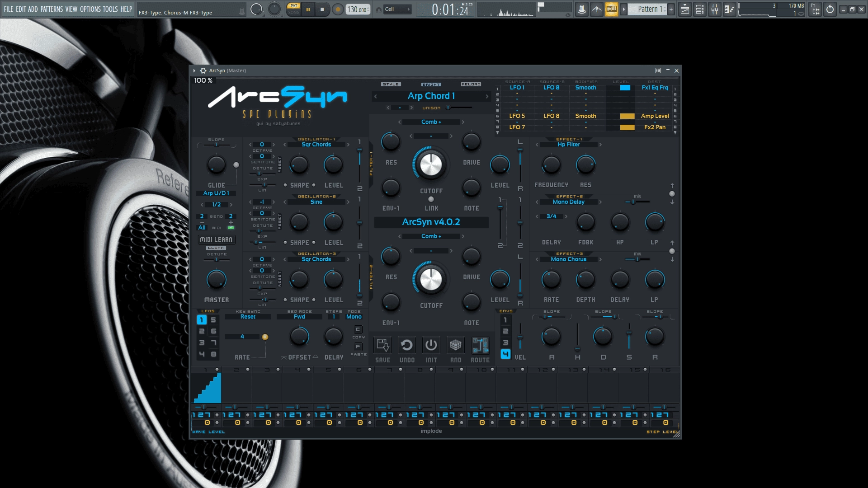
Task: Toggle the filter Link button
Action: pyautogui.click(x=431, y=199)
